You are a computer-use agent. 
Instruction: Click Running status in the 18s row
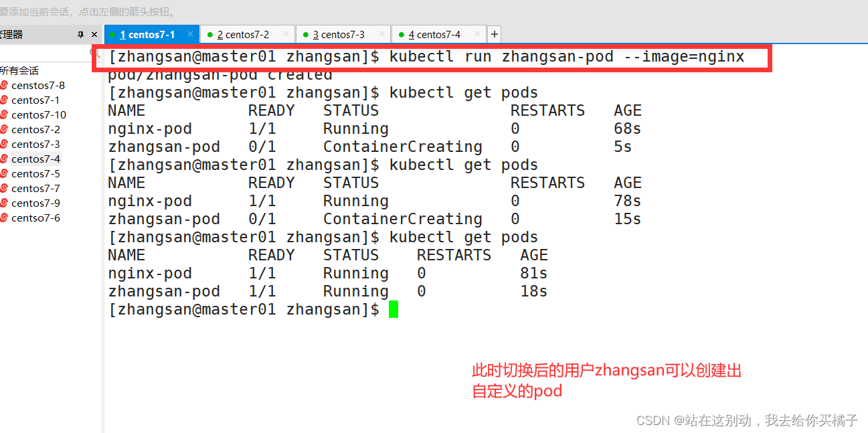tap(356, 291)
